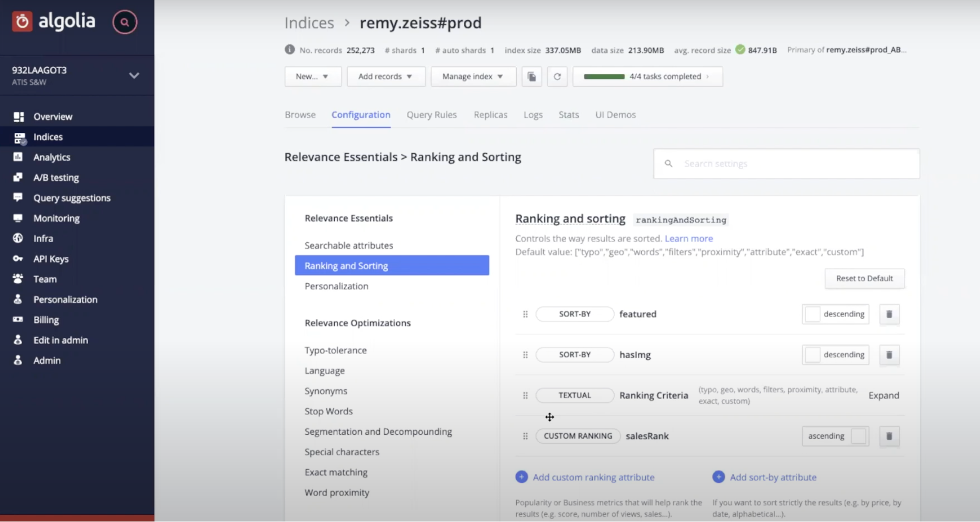
Task: Click the Algolia logo icon
Action: [22, 22]
